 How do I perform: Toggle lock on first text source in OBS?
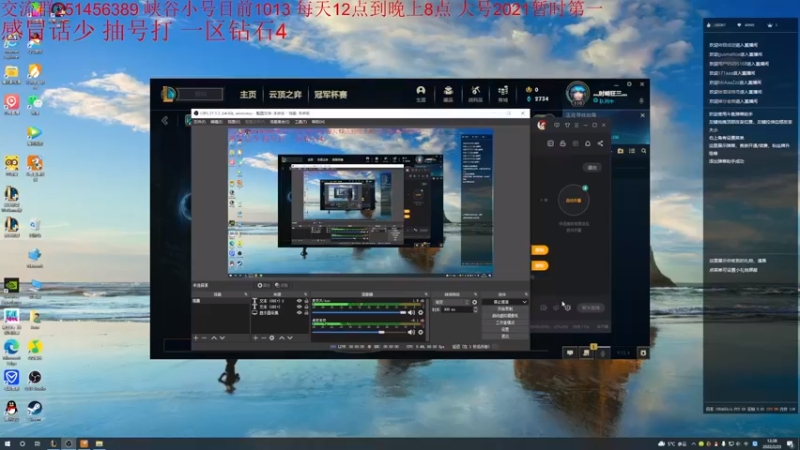pos(306,301)
